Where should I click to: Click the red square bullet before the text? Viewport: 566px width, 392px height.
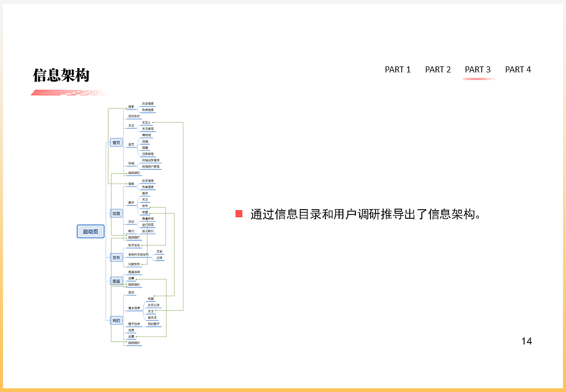239,213
